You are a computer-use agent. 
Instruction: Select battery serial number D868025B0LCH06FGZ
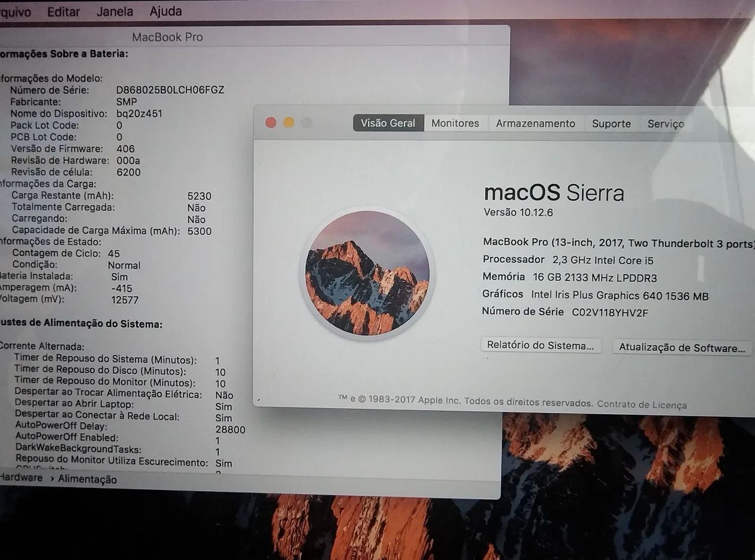coord(170,90)
